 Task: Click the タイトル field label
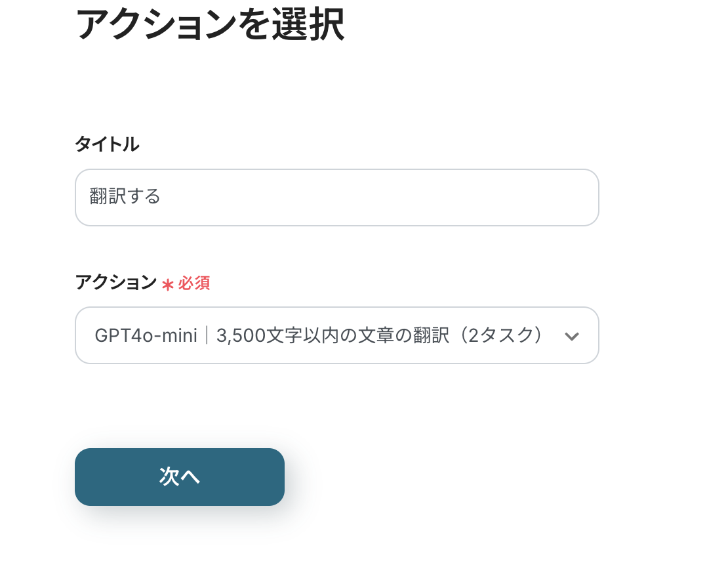tap(107, 144)
